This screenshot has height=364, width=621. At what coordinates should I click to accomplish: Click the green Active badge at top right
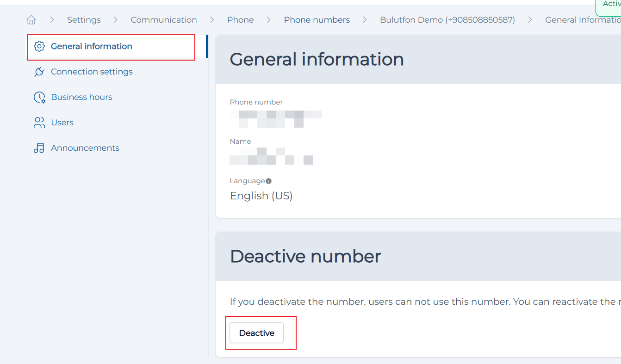pyautogui.click(x=610, y=4)
